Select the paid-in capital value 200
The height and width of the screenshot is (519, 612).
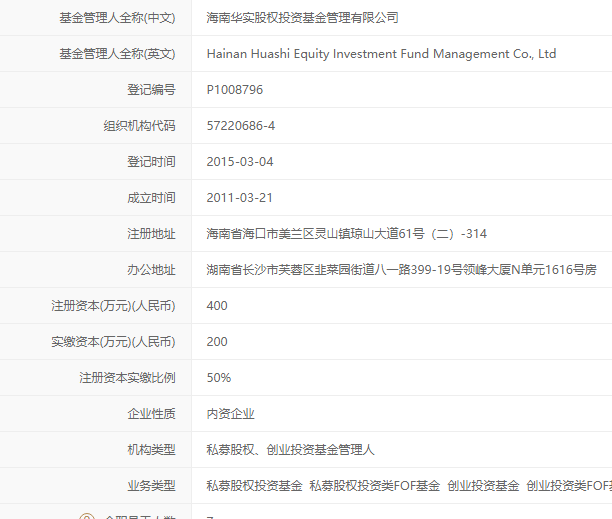tap(217, 342)
